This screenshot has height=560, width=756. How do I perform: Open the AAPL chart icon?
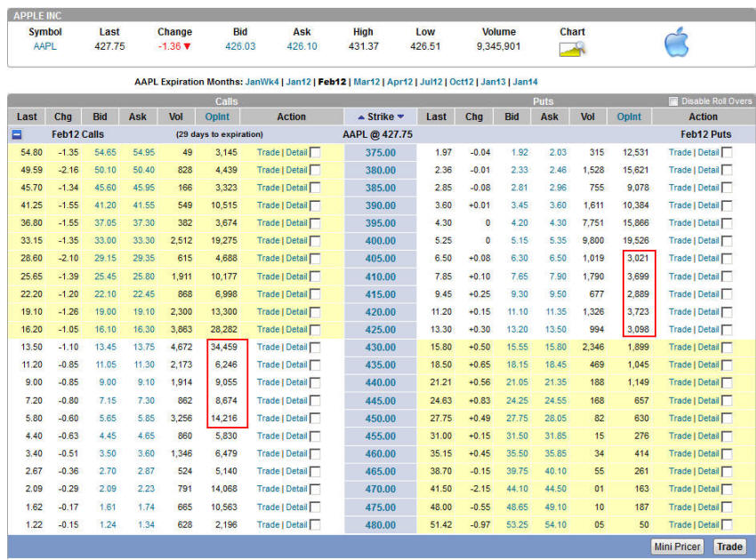[572, 49]
